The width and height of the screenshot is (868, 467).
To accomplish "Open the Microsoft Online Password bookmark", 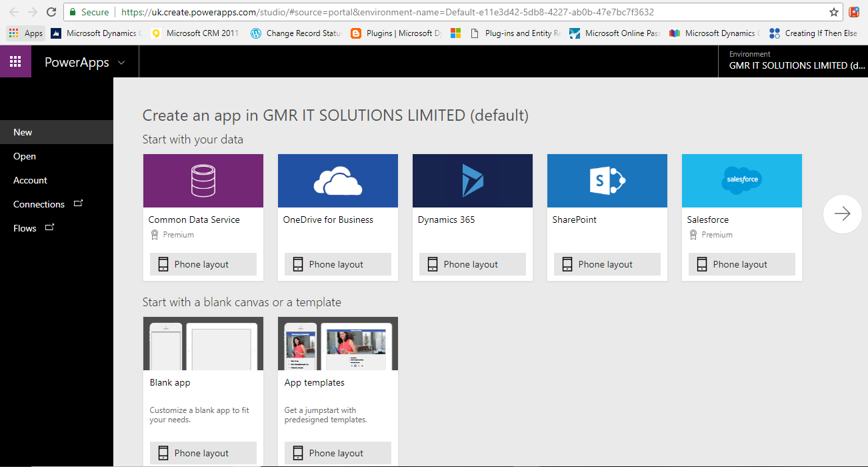I will click(615, 33).
